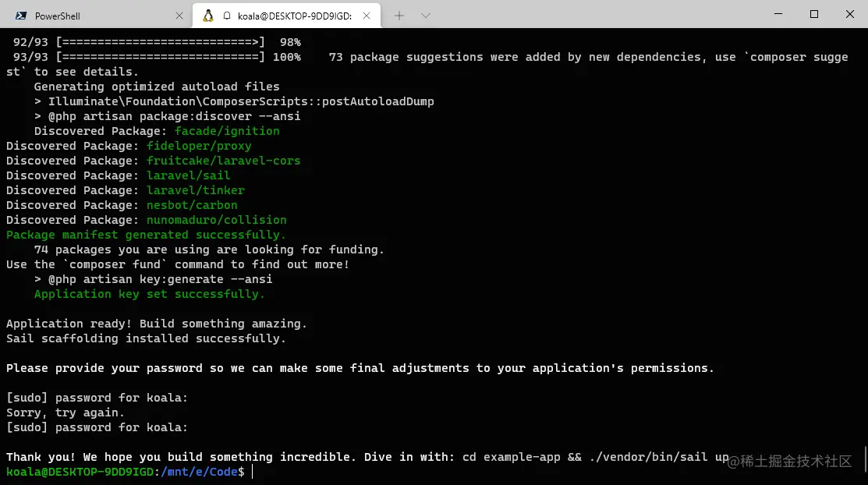Click the text 'laravel/sail'
This screenshot has height=485, width=868.
point(188,175)
